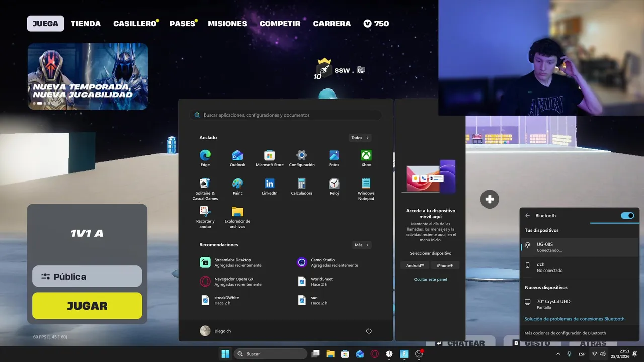Open Configuración settings app
The image size is (644, 362).
pyautogui.click(x=302, y=158)
